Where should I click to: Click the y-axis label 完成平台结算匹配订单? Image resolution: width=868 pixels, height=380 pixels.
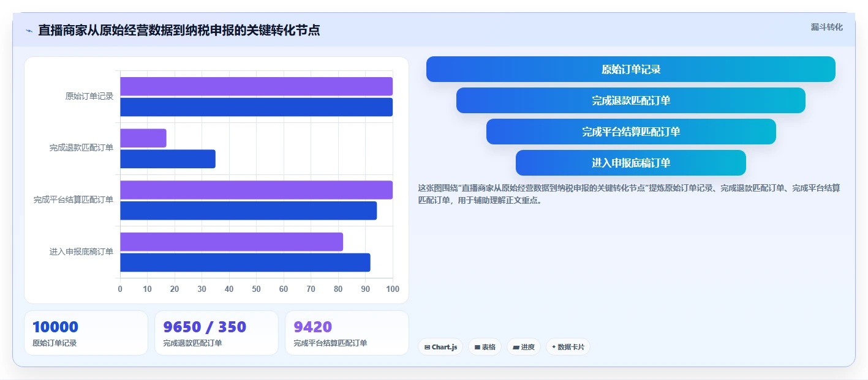coord(74,199)
